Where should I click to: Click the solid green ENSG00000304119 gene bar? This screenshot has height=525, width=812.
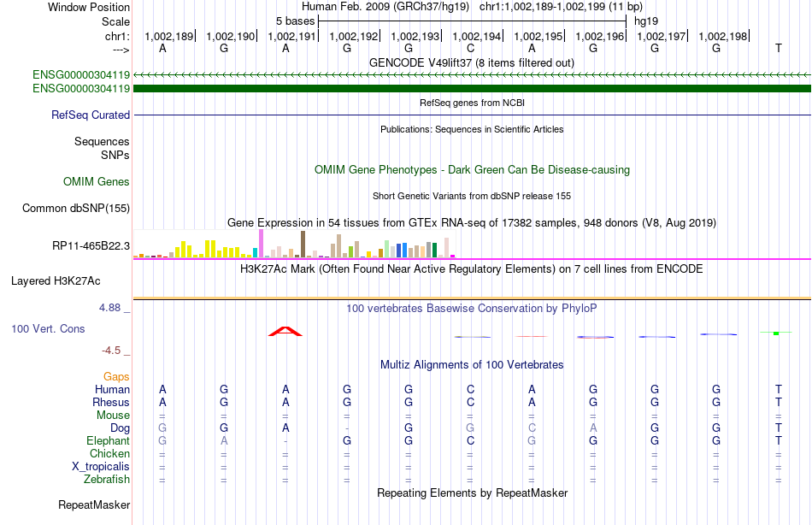tap(473, 89)
